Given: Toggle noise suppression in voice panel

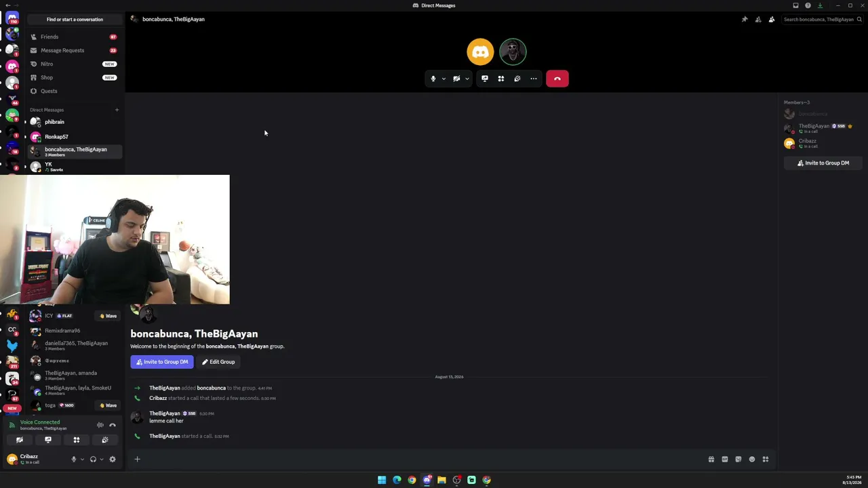Looking at the screenshot, I should (100, 425).
